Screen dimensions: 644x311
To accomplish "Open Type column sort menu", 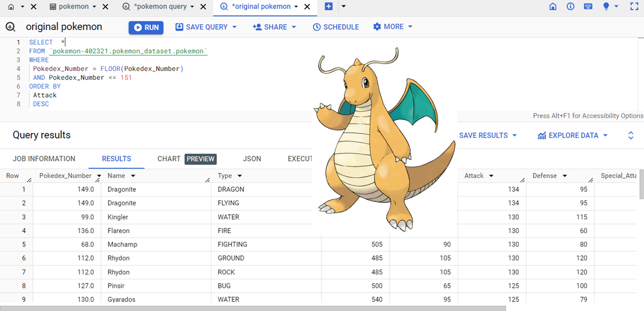I will [x=240, y=176].
